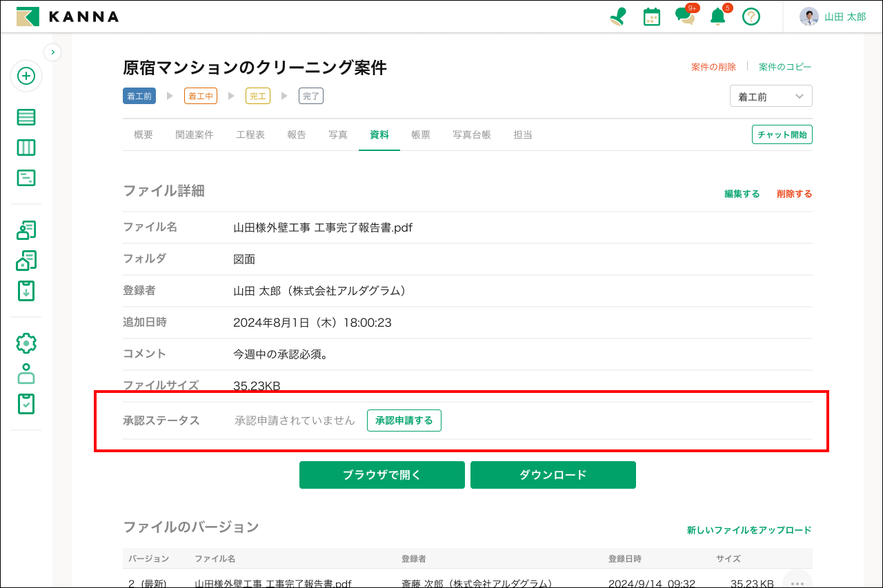Image resolution: width=883 pixels, height=588 pixels.
Task: Switch to the 写真 tab
Action: pos(338,135)
